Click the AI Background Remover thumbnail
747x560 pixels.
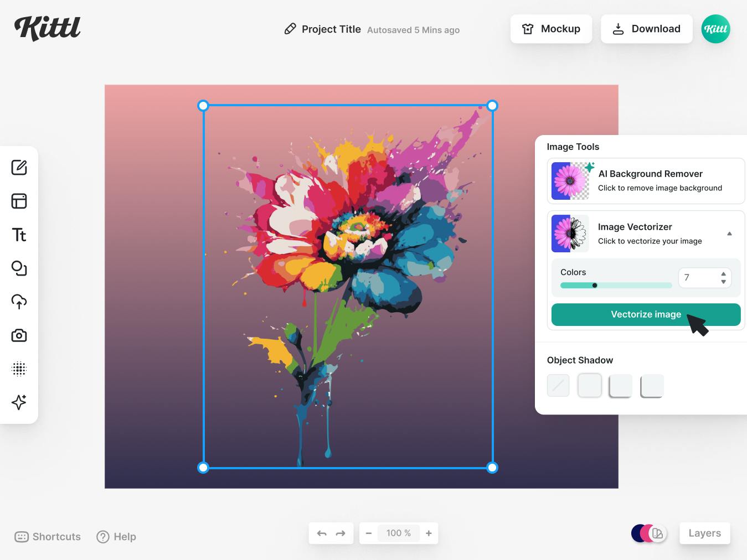(x=570, y=181)
